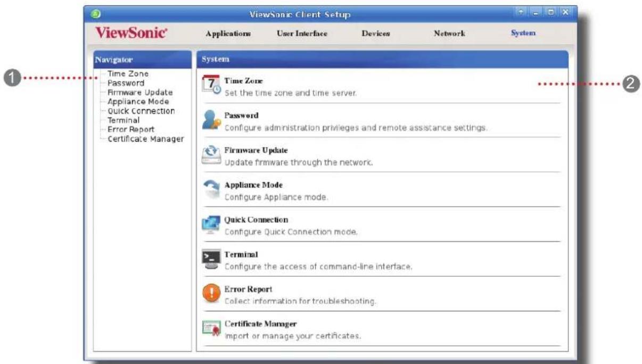This screenshot has height=364, width=642.
Task: Click the Time Zone calendar icon
Action: pos(211,85)
